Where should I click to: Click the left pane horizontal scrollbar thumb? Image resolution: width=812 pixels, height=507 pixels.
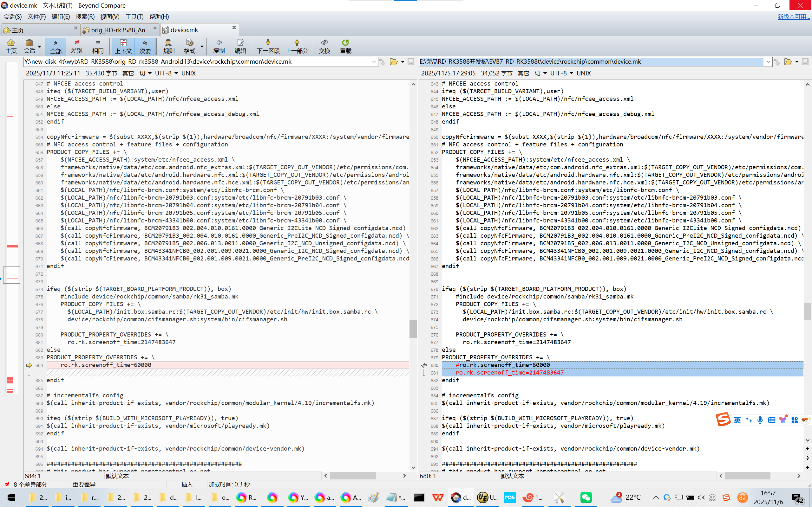point(352,476)
